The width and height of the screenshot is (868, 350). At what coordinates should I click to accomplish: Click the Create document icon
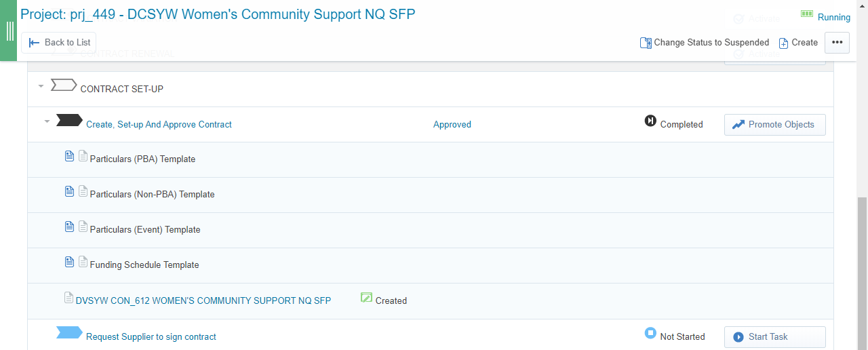click(x=783, y=43)
